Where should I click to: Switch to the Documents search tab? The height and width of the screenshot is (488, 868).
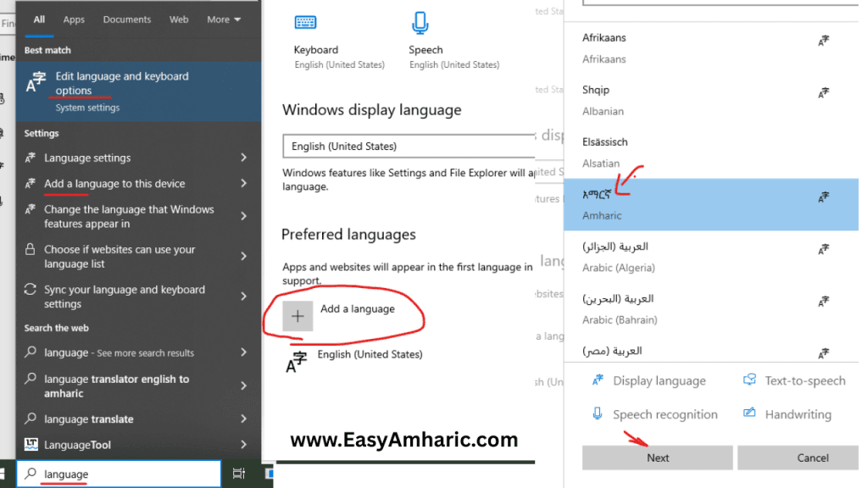point(126,19)
